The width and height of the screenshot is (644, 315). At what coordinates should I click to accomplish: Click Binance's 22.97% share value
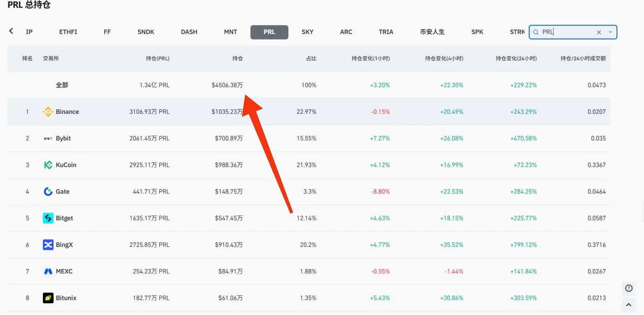pyautogui.click(x=306, y=112)
